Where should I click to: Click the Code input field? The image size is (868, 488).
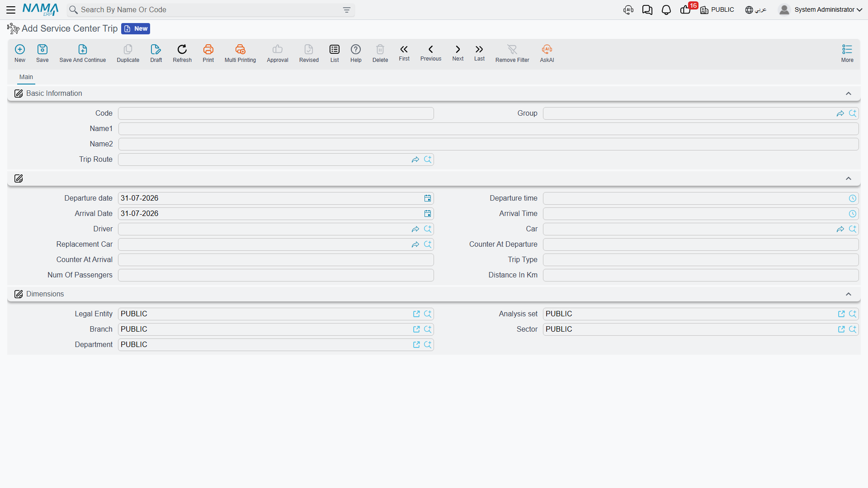276,113
